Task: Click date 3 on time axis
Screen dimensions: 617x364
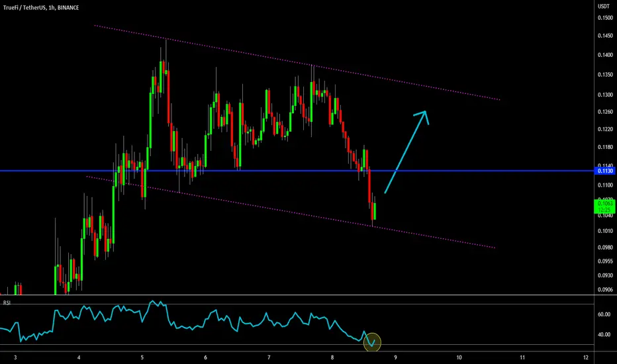Action: 15,357
